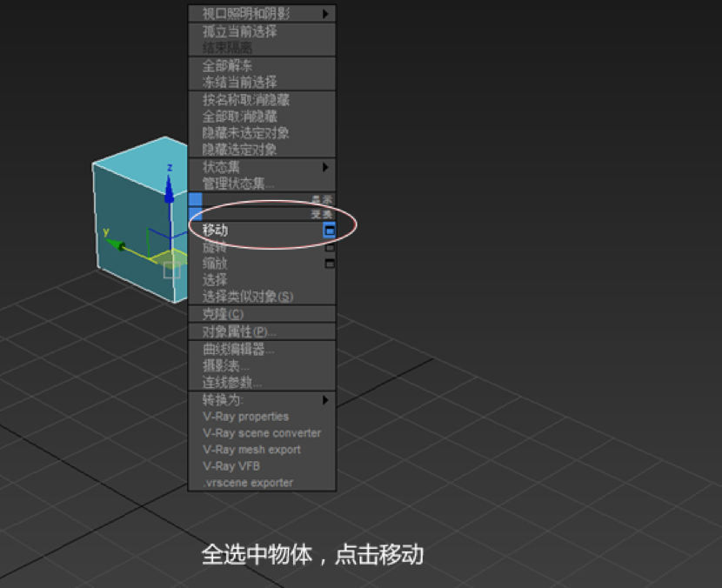722x588 pixels.
Task: Expand the 转换为 submenu
Action: click(x=326, y=400)
